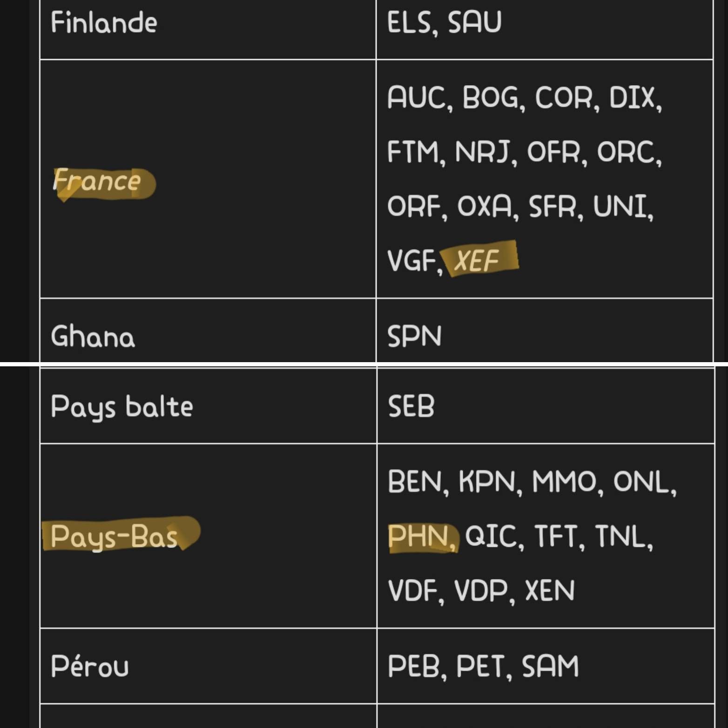Click the BEN code entry
The image size is (728, 728).
point(415,482)
